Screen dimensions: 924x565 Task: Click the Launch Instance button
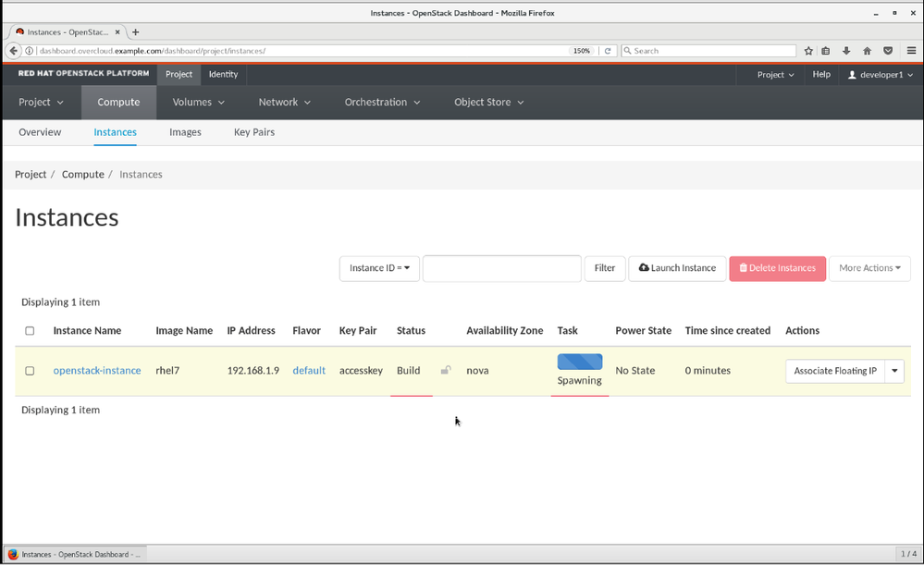tap(677, 268)
